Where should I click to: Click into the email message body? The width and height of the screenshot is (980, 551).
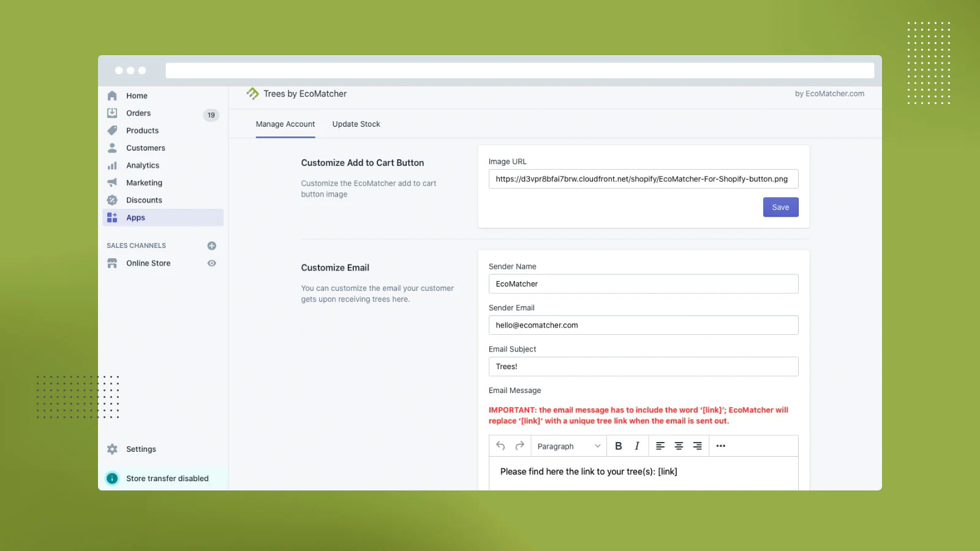coord(643,473)
